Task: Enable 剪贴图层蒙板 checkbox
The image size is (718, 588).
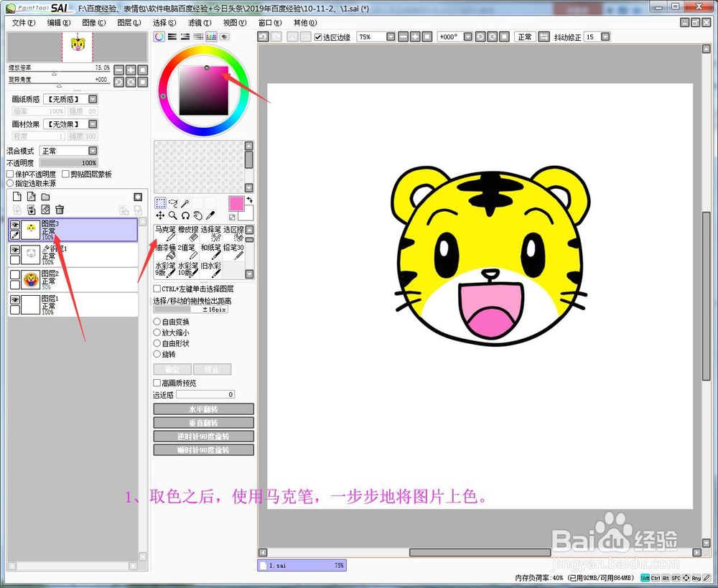Action: click(65, 174)
